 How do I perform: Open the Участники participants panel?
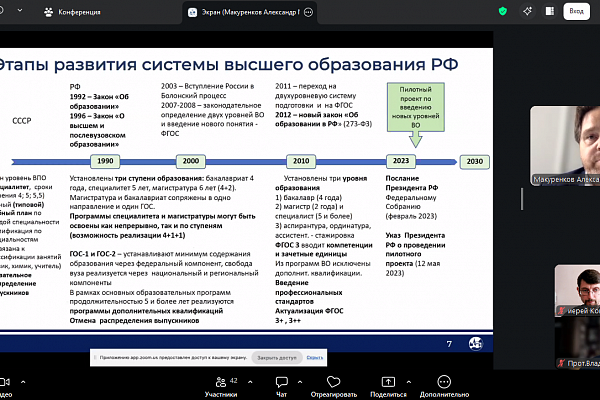(221, 387)
